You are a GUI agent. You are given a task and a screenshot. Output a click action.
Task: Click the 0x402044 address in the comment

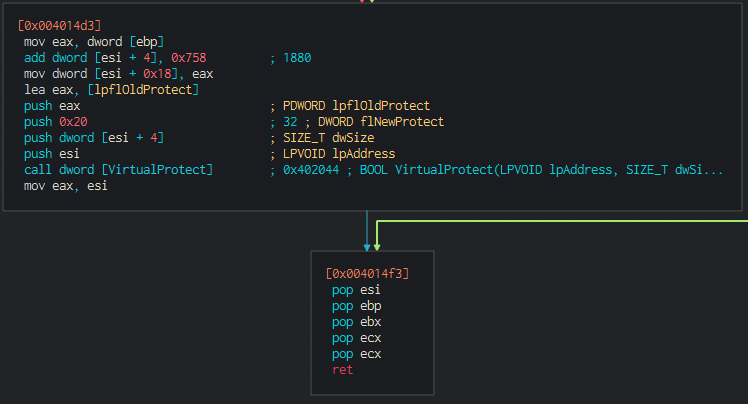coord(311,170)
